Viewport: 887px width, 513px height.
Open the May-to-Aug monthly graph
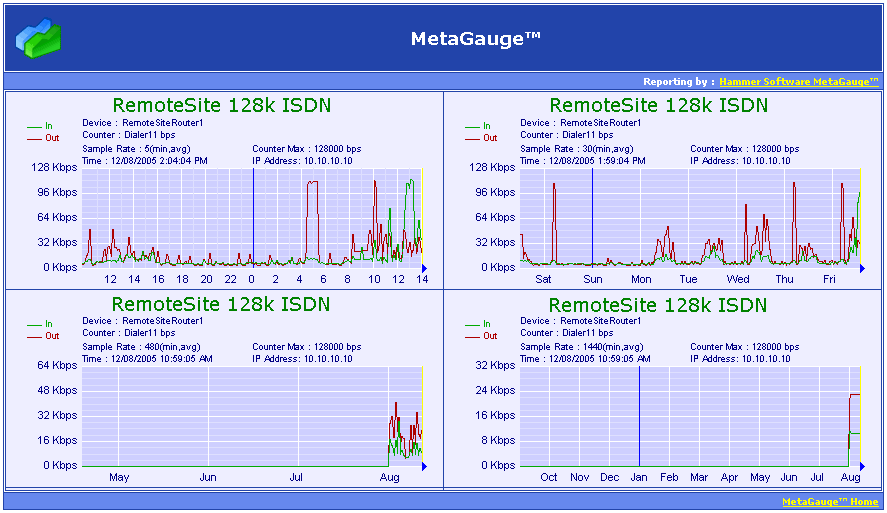tap(252, 416)
